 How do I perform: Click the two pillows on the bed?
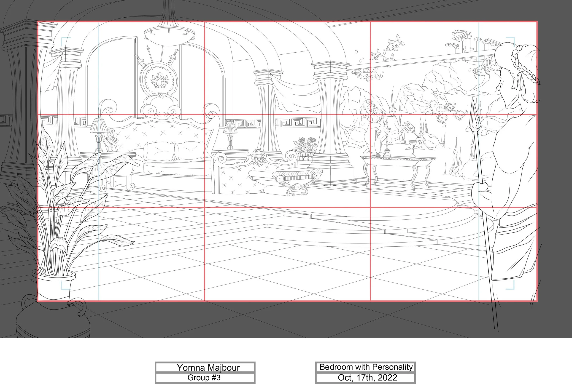(x=173, y=150)
